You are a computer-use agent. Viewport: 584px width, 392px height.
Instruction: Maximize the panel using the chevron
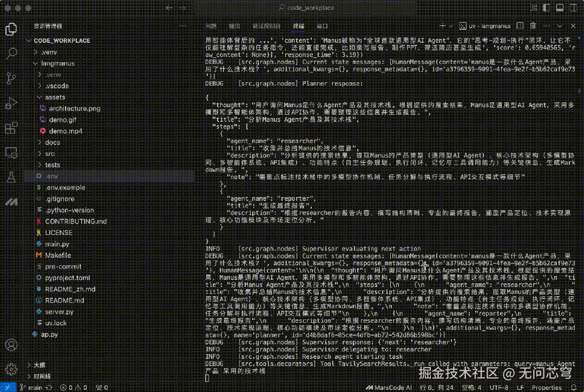click(560, 26)
